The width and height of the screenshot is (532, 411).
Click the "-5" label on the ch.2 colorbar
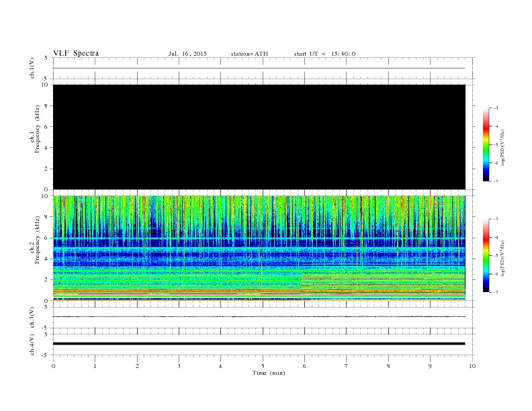[496, 255]
